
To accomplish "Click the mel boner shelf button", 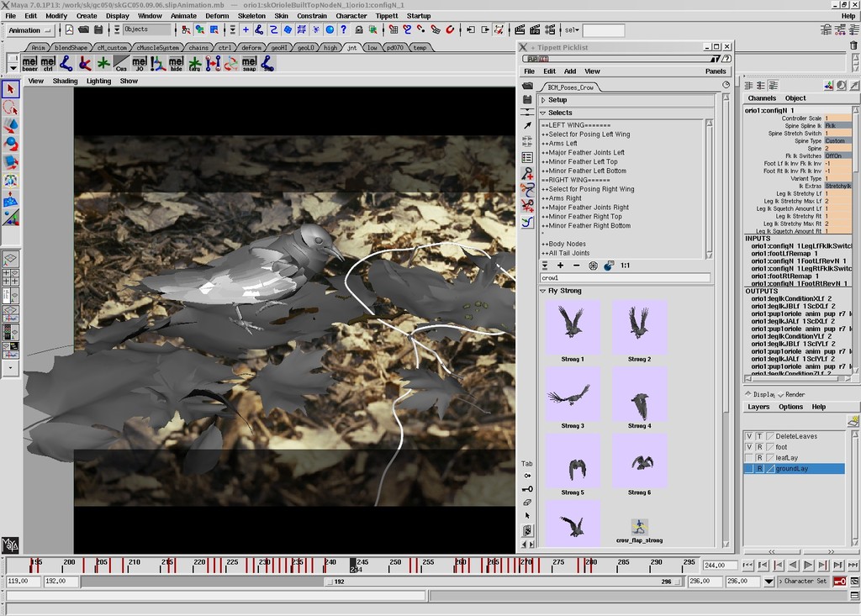I will tap(29, 63).
